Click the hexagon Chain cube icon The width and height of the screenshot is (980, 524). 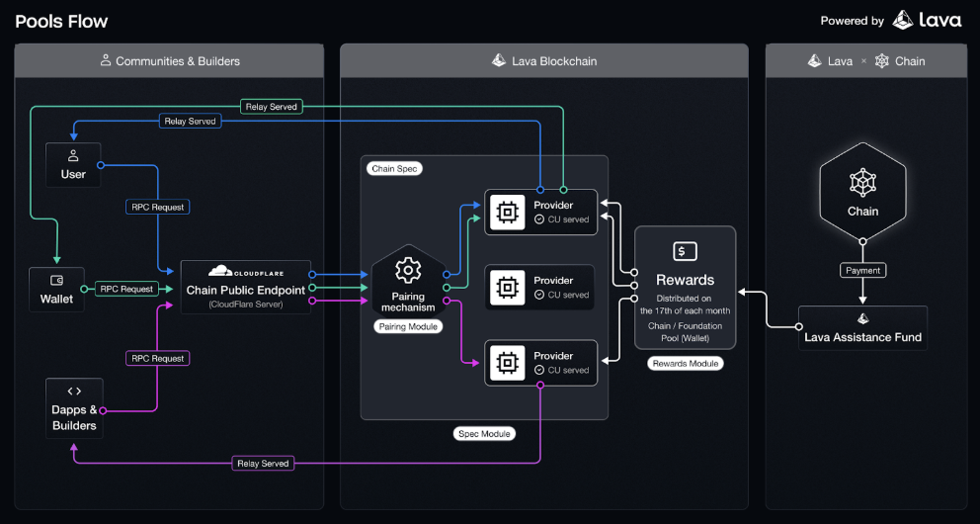[862, 182]
